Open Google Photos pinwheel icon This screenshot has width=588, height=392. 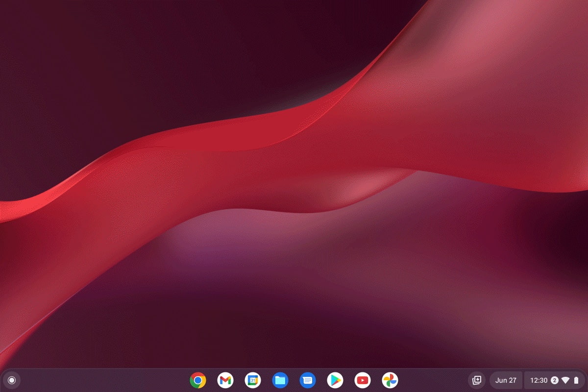pos(390,380)
